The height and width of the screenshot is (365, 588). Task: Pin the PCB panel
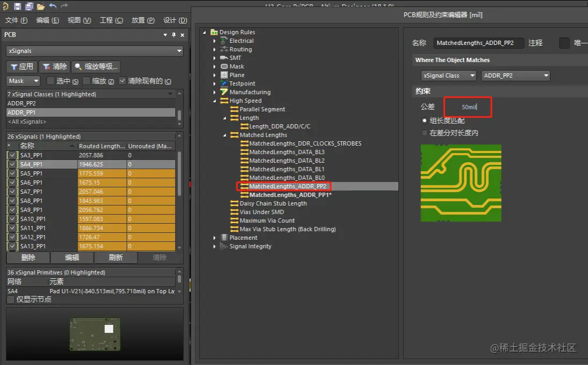[x=174, y=35]
